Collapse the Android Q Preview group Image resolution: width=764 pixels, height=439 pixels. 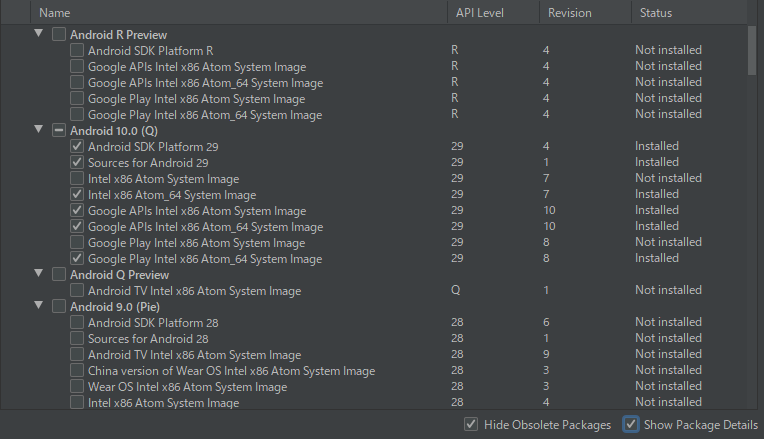tap(39, 274)
